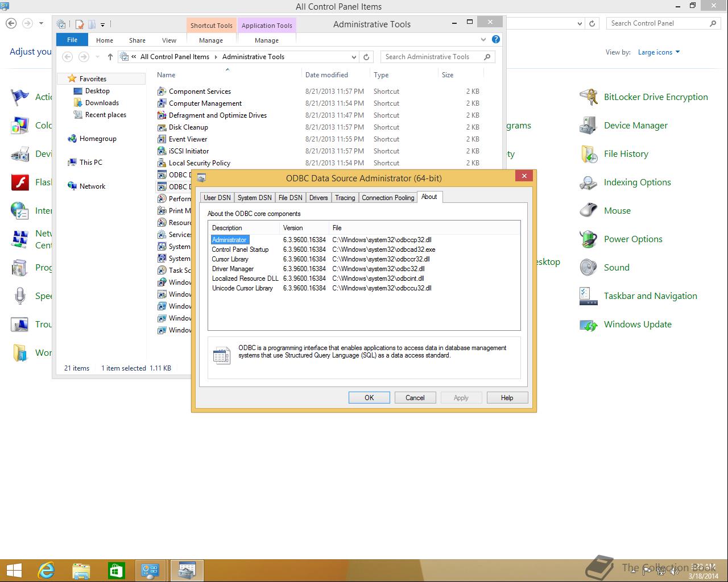
Task: Open Quick Access Toolbar customize dropdown
Action: pyautogui.click(x=102, y=24)
